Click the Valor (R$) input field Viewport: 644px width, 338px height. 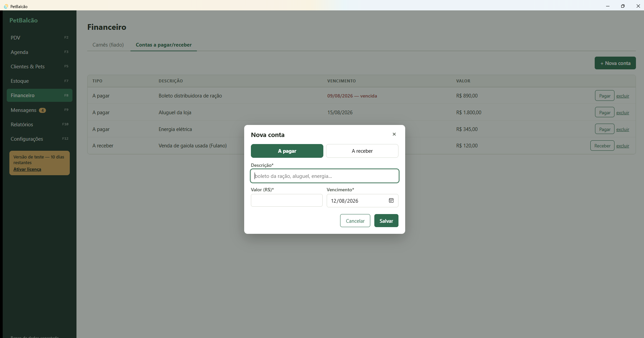(287, 201)
